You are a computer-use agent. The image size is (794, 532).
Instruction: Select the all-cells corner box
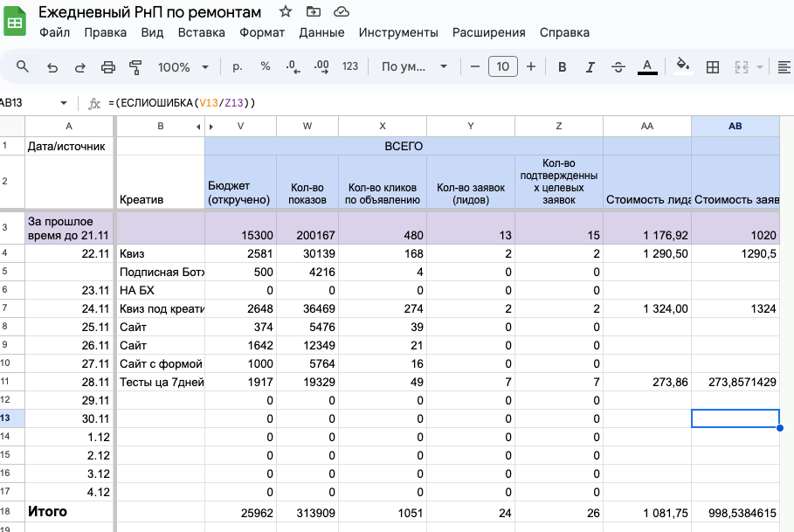click(x=12, y=126)
